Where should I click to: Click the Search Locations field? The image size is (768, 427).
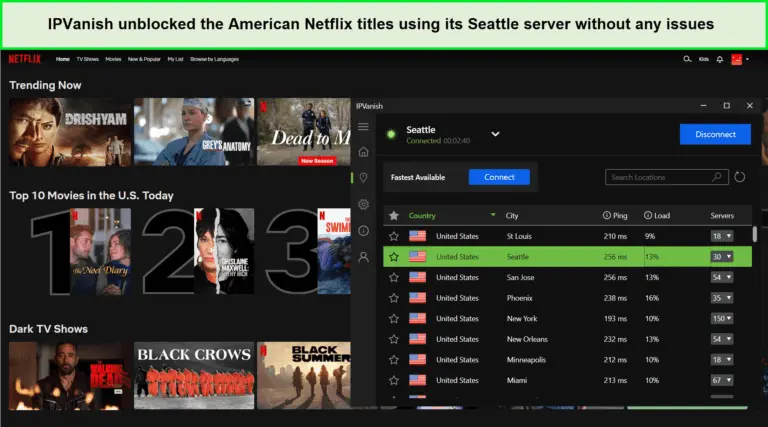(x=667, y=177)
